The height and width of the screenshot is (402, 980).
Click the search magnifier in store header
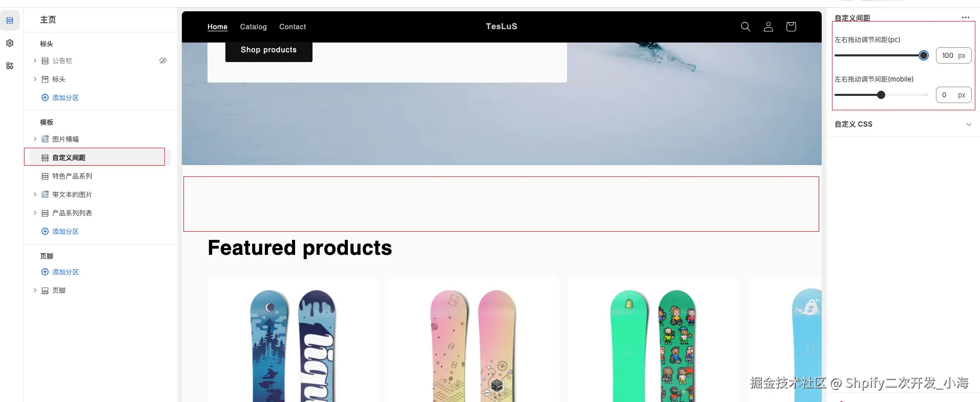[745, 27]
